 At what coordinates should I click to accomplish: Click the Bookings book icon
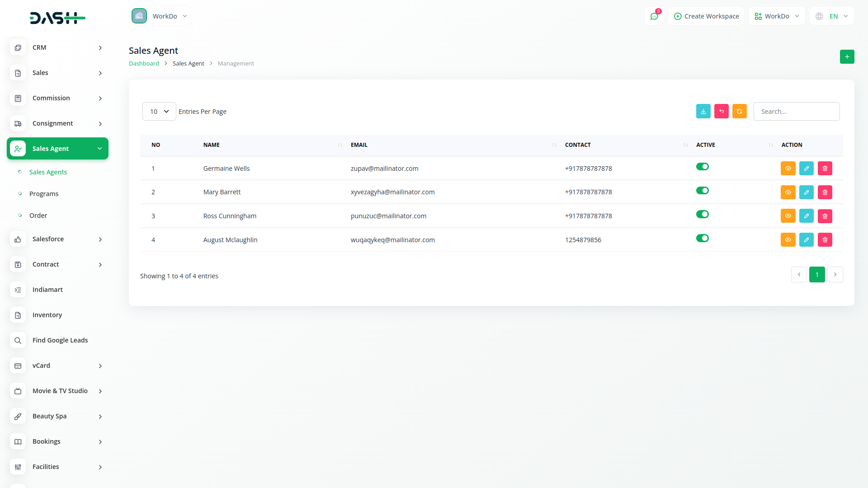click(x=18, y=441)
